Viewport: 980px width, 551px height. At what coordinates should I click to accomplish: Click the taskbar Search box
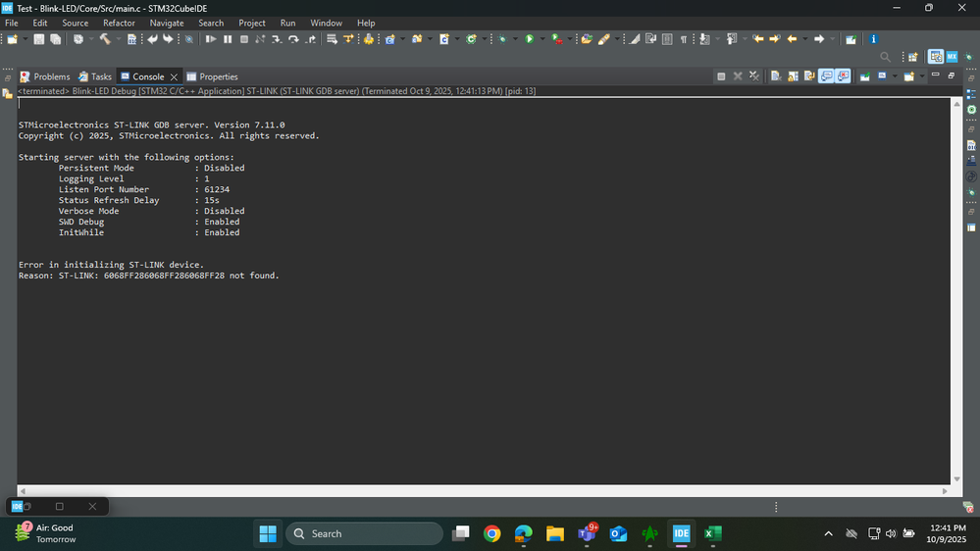364,533
